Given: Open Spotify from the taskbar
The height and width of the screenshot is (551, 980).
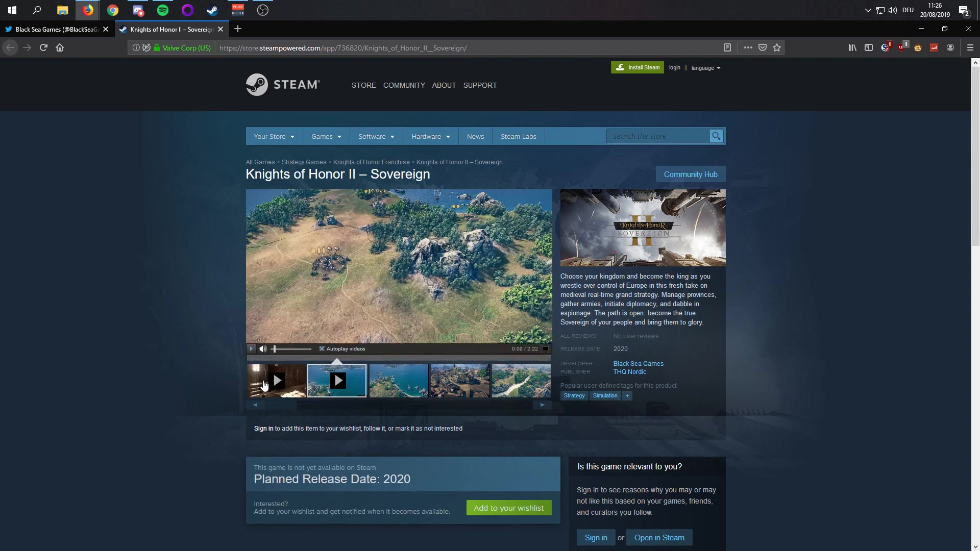Looking at the screenshot, I should tap(163, 10).
